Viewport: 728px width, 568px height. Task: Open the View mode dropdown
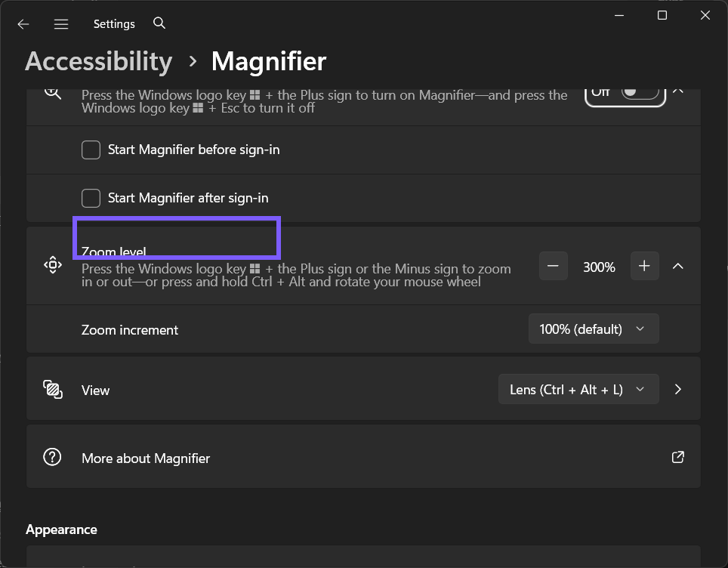(578, 389)
